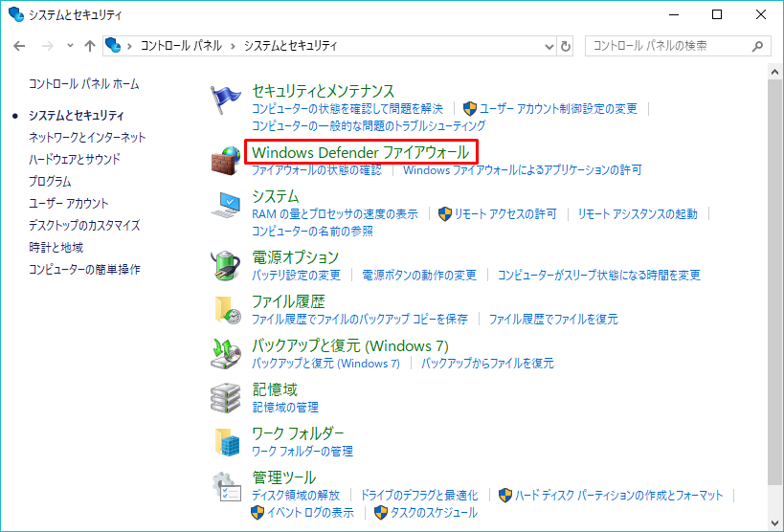The height and width of the screenshot is (532, 784).
Task: Click the 電源オプション battery icon
Action: (x=226, y=264)
